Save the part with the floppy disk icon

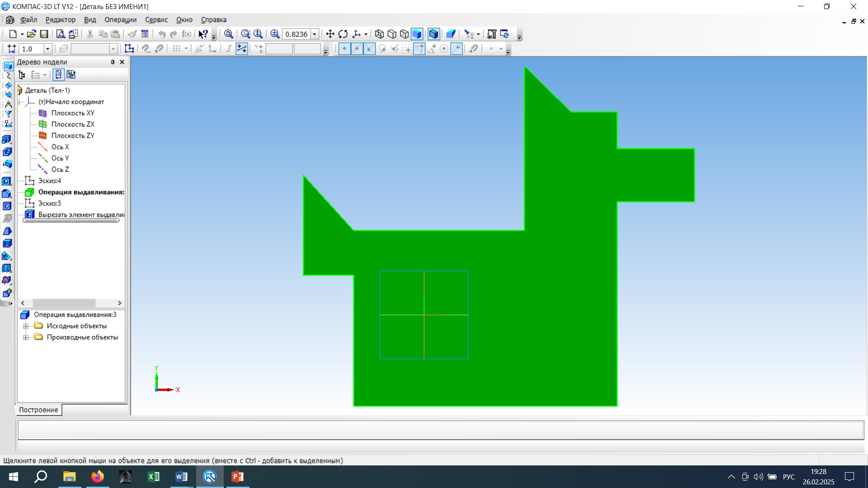coord(44,34)
